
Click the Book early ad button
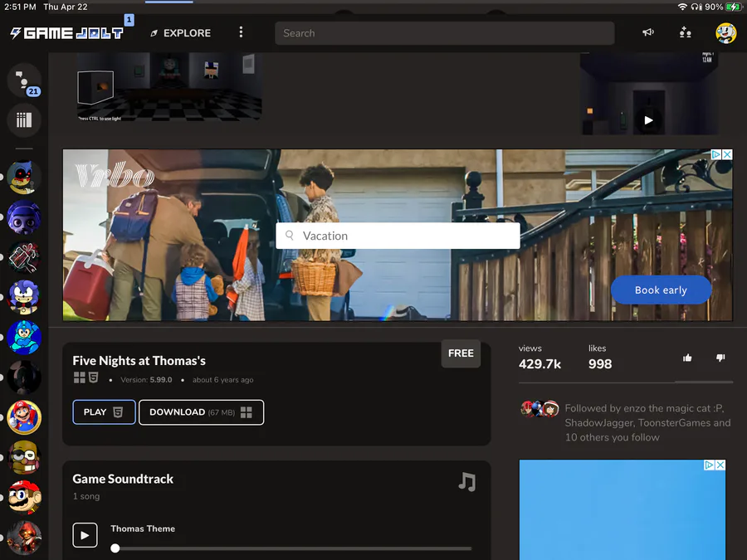pos(661,290)
